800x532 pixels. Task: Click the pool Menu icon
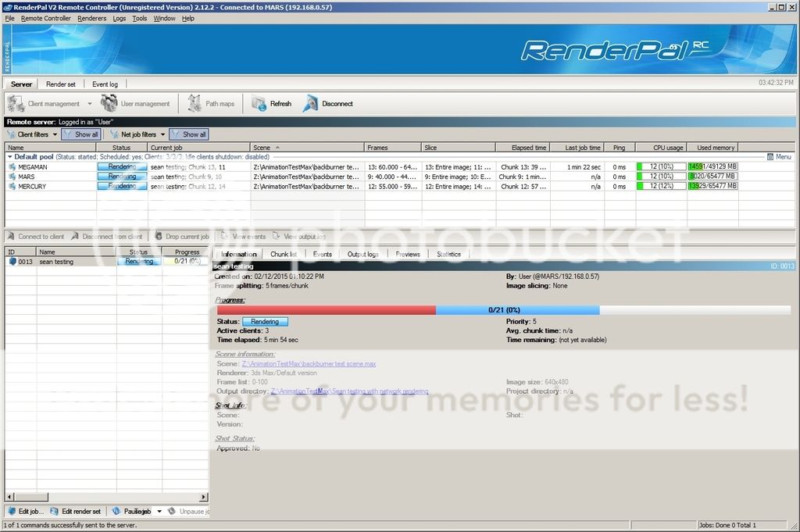tap(770, 156)
